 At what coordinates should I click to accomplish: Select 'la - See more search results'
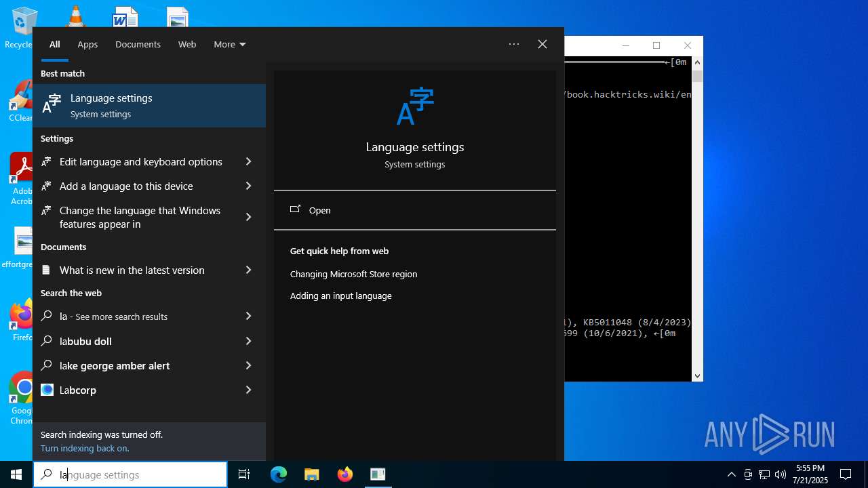coord(113,317)
